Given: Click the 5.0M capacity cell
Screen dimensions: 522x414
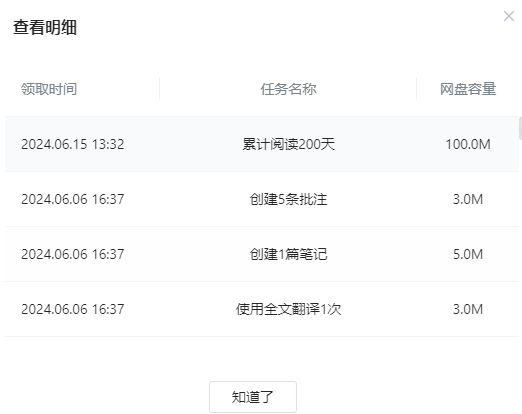Looking at the screenshot, I should click(468, 254).
